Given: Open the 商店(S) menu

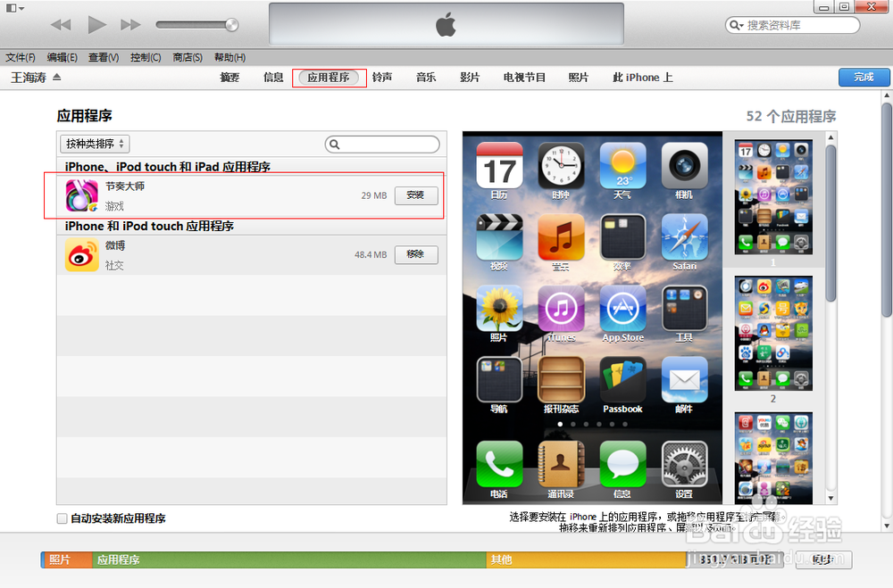Looking at the screenshot, I should tap(188, 57).
